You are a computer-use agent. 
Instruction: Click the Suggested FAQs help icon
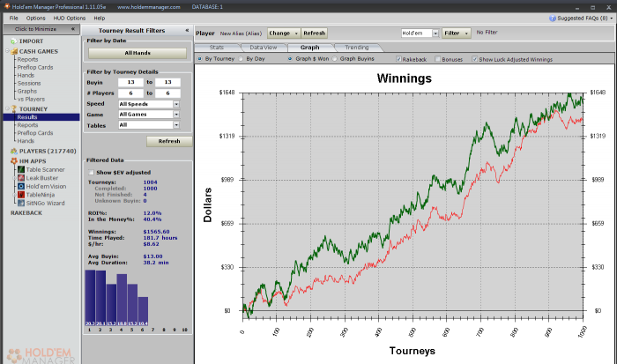pos(553,19)
